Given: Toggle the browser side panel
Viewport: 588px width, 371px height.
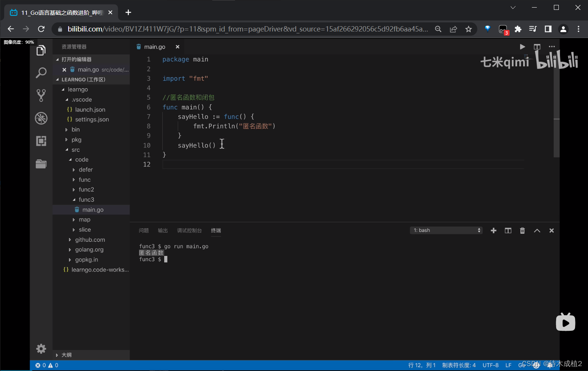Looking at the screenshot, I should point(548,29).
